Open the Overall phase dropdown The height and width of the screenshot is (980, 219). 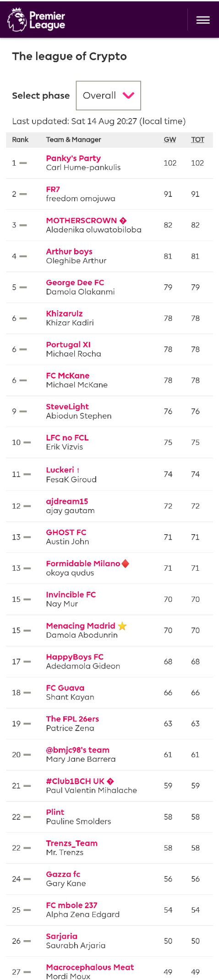[x=108, y=96]
